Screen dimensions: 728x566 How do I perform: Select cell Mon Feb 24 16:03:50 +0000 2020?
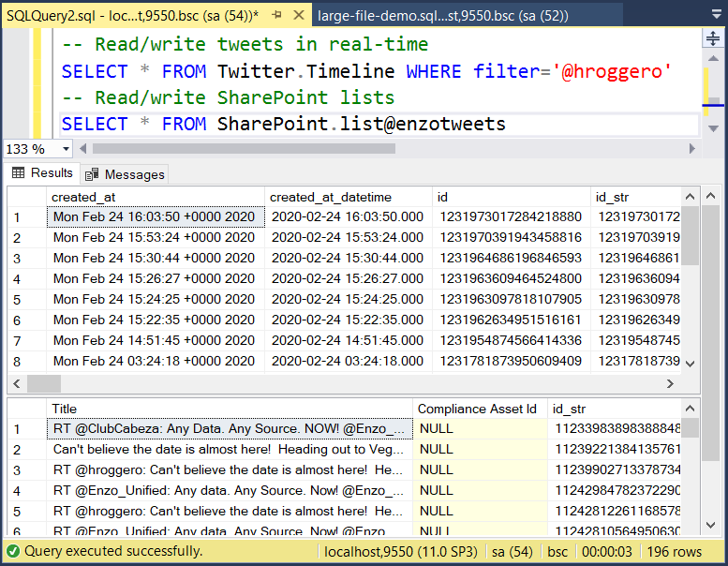tap(156, 216)
